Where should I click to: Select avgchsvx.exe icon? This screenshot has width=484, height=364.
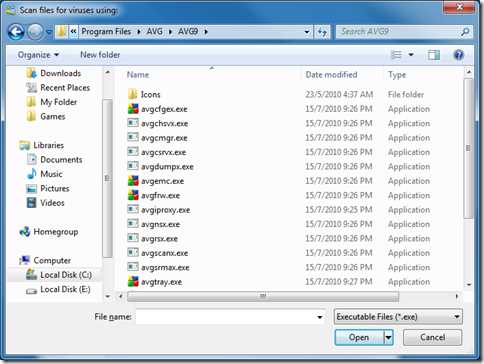[x=133, y=123]
